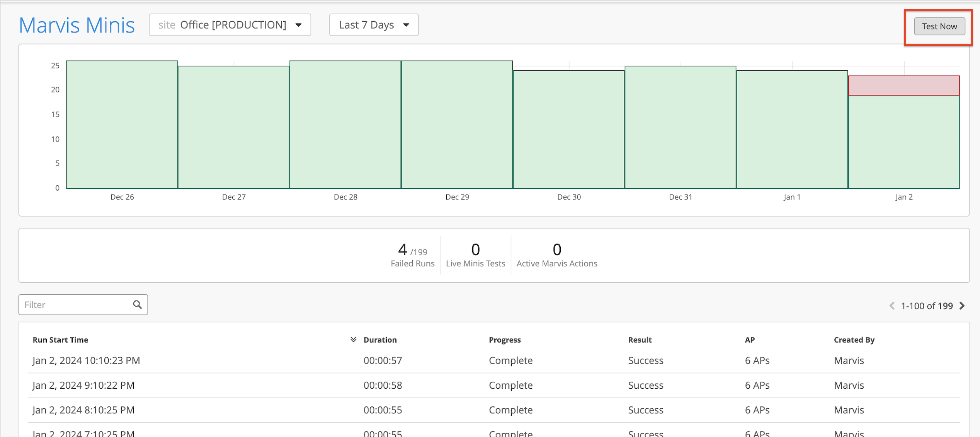Click the red failed segment on Jan 2
Screen dimensions: 980x437
pos(903,85)
